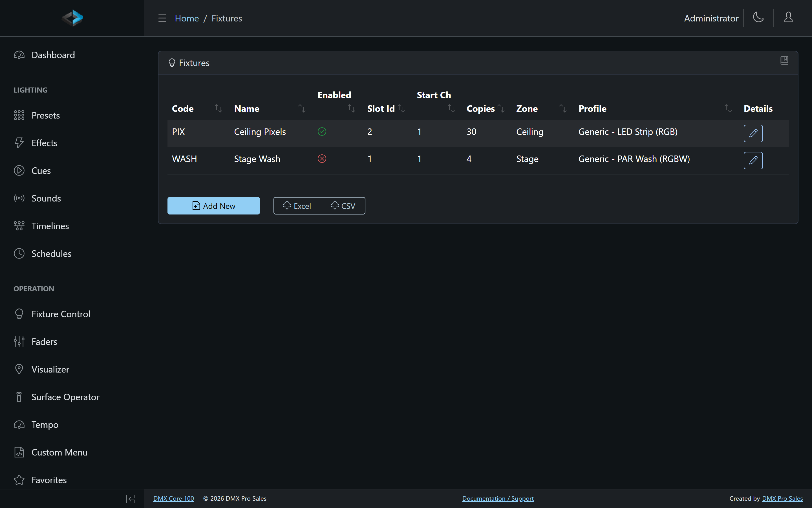
Task: Click the DMX logo icon in the sidebar
Action: [x=72, y=18]
